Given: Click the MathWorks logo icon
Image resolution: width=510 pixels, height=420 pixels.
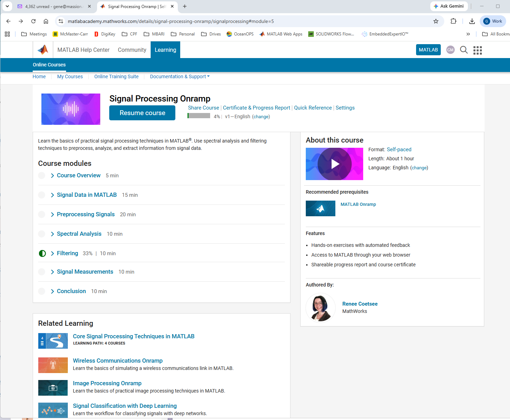Looking at the screenshot, I should tap(43, 50).
